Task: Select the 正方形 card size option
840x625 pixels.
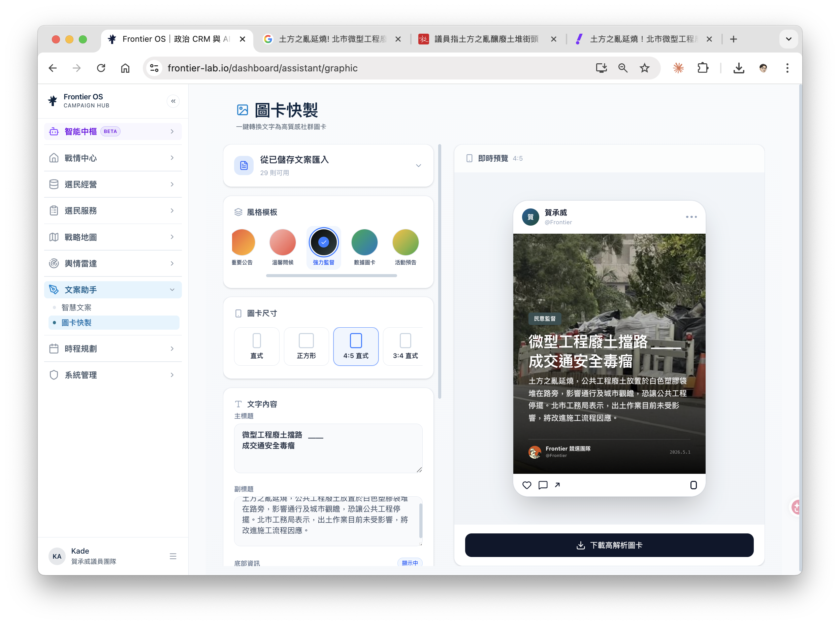Action: [306, 346]
